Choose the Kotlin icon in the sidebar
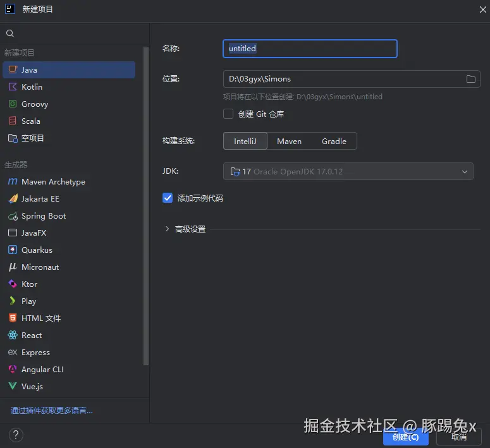The height and width of the screenshot is (448, 490). tap(13, 87)
